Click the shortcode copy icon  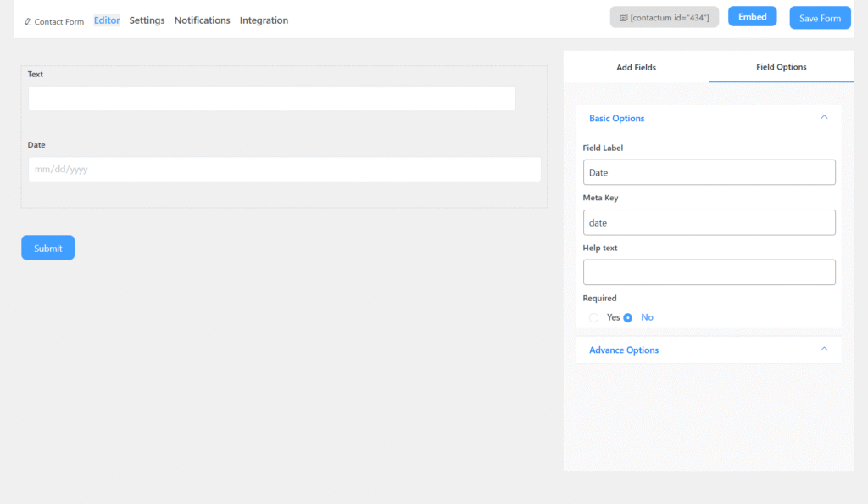coord(623,18)
